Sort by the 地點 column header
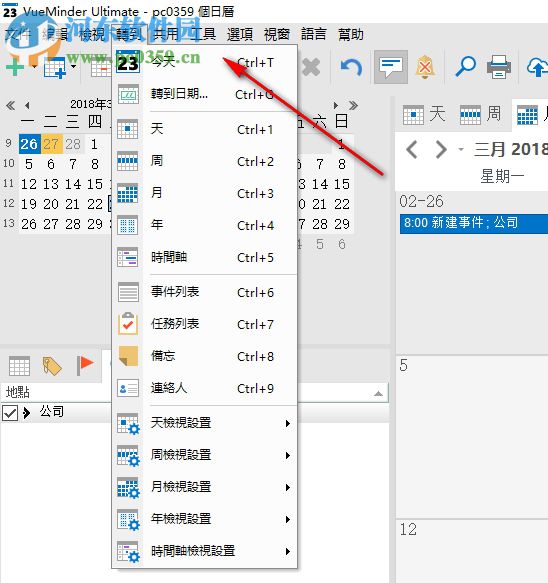 click(18, 392)
